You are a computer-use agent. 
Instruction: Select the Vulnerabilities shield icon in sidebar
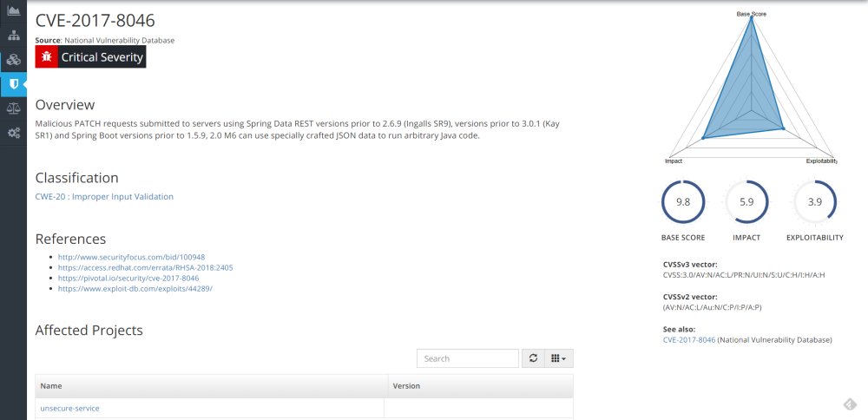[x=13, y=84]
